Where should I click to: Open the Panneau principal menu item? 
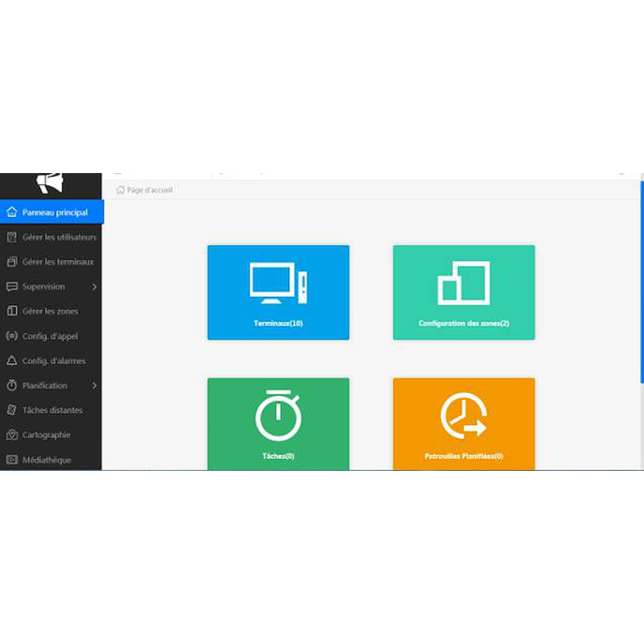point(55,213)
